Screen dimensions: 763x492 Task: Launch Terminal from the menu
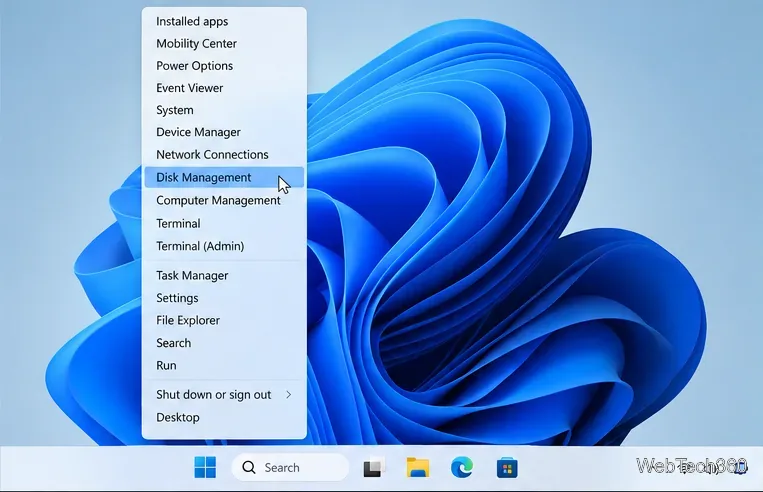(x=224, y=223)
